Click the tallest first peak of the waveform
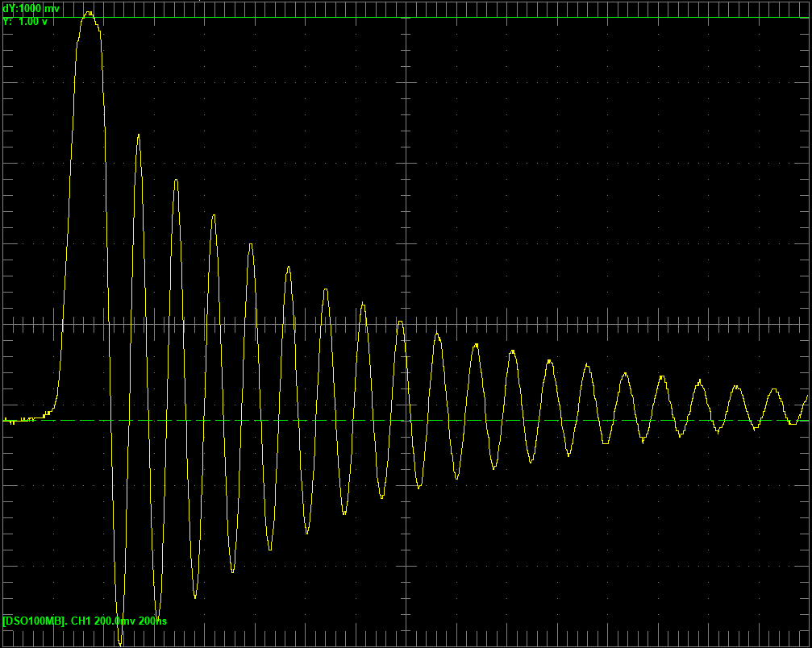 pyautogui.click(x=88, y=14)
